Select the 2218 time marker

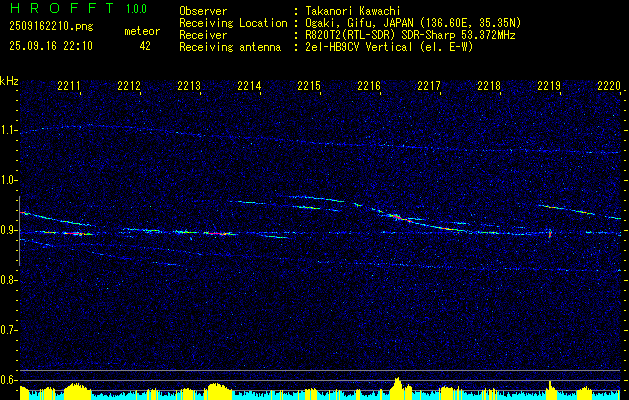click(x=489, y=85)
